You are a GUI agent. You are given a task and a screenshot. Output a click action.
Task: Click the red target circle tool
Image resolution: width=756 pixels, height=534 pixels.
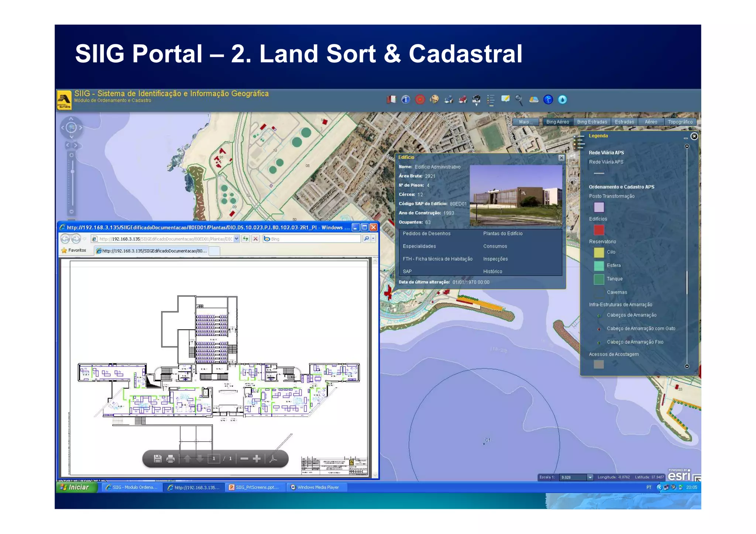point(420,99)
